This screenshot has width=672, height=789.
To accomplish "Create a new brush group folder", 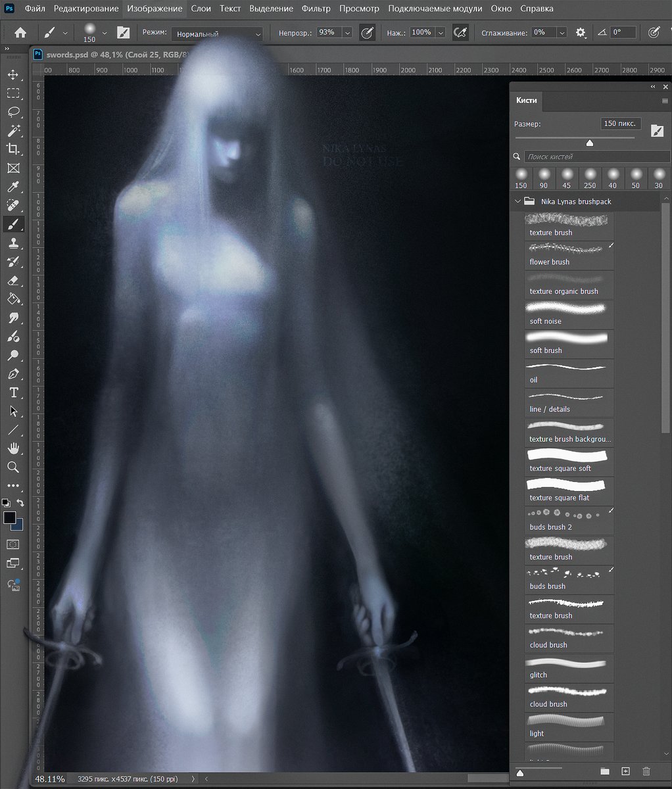I will [x=605, y=771].
